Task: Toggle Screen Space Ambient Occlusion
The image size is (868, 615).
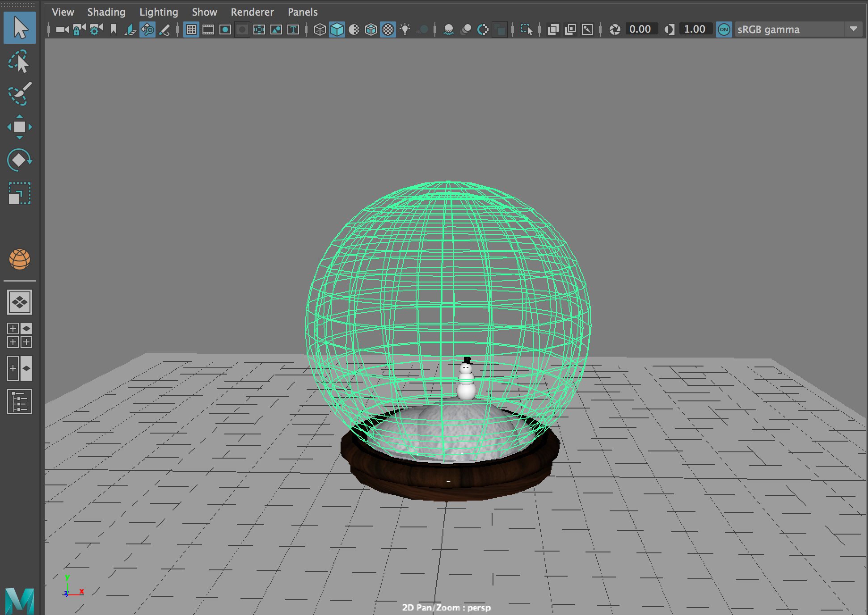Action: point(449,29)
